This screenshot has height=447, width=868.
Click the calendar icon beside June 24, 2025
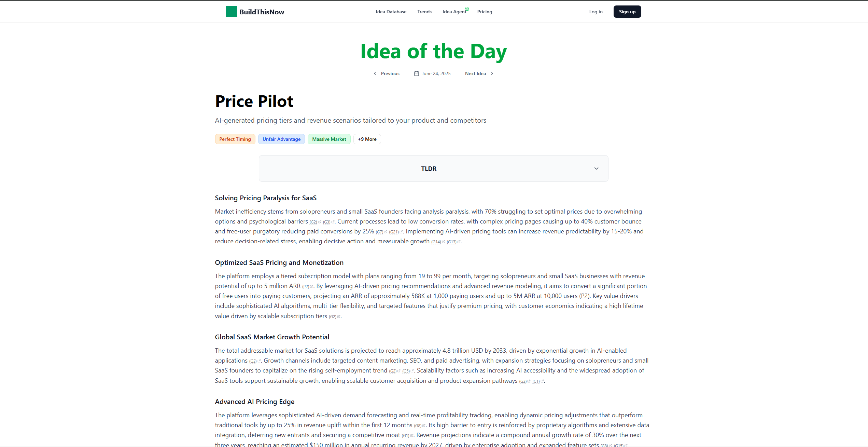coord(416,73)
